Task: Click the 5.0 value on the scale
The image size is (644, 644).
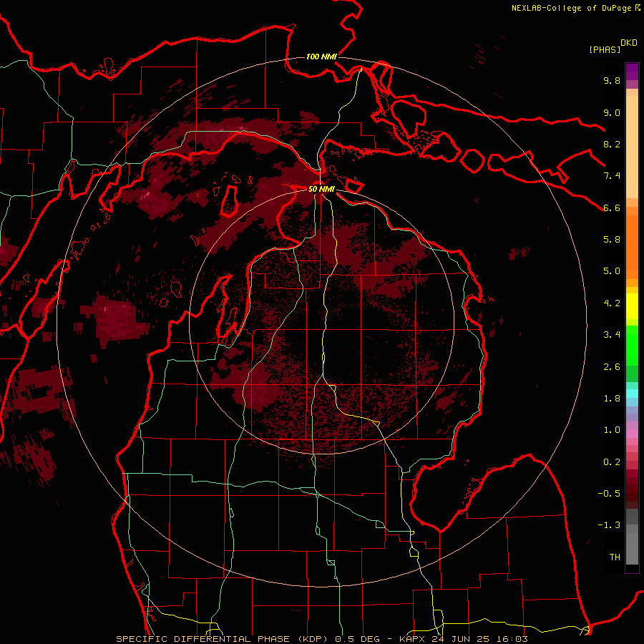Action: (612, 271)
